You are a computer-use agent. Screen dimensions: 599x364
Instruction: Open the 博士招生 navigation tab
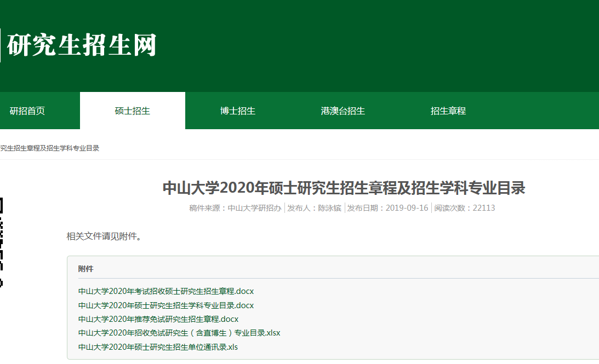pyautogui.click(x=237, y=111)
